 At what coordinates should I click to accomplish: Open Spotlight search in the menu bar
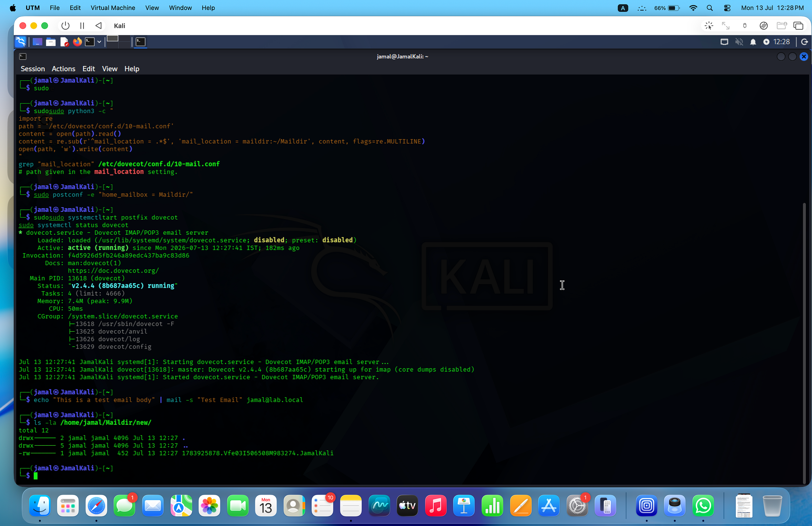(x=710, y=8)
